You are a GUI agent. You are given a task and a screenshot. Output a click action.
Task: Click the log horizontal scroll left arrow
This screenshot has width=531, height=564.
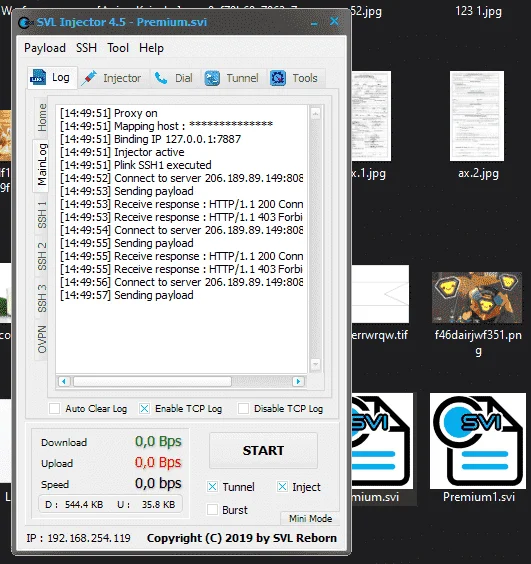click(x=64, y=381)
